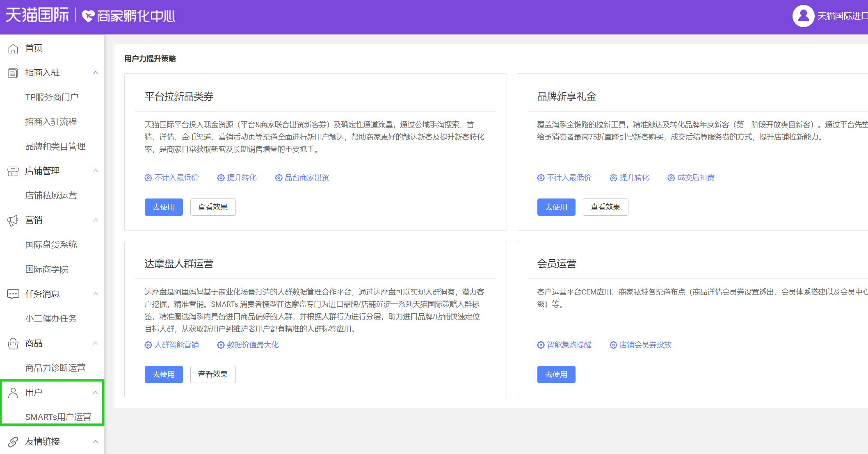Collapse the 任务消息 menu section
The height and width of the screenshot is (454, 868).
tap(96, 294)
